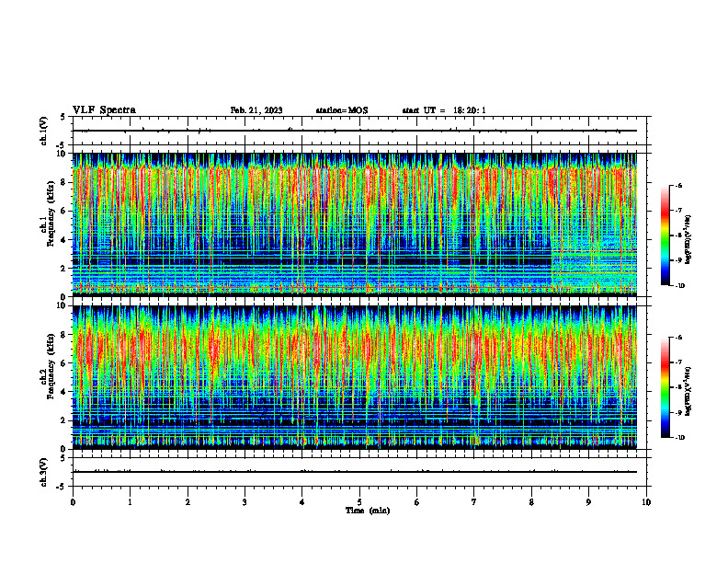Click time axis tick label "1"
The image size is (728, 563).
pos(131,502)
